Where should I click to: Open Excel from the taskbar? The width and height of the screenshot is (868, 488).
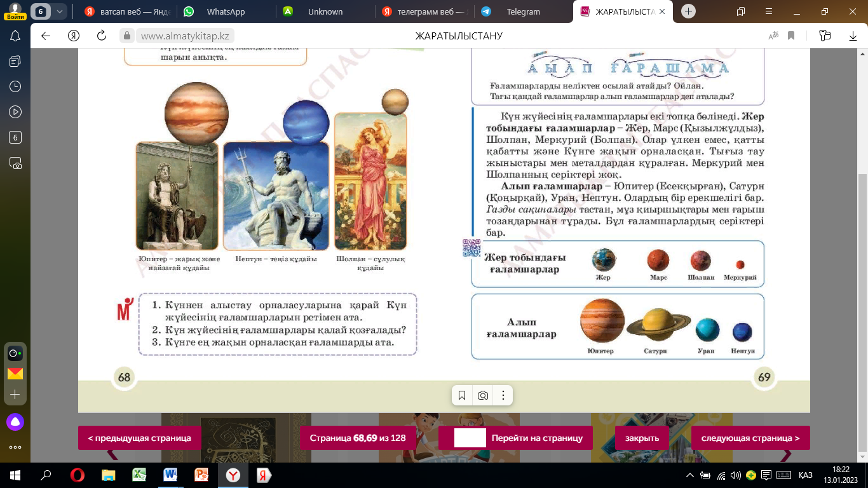point(139,475)
